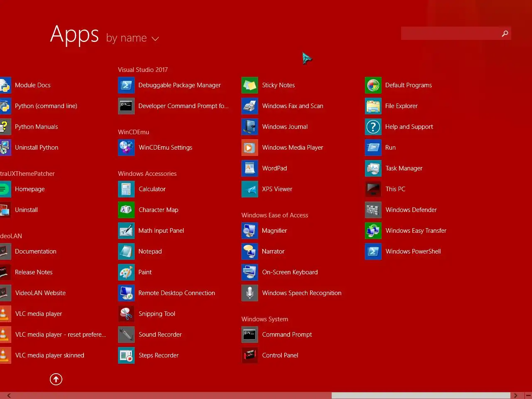Screen dimensions: 532x399
Task: Click the scrollbar right arrow
Action: (x=515, y=396)
